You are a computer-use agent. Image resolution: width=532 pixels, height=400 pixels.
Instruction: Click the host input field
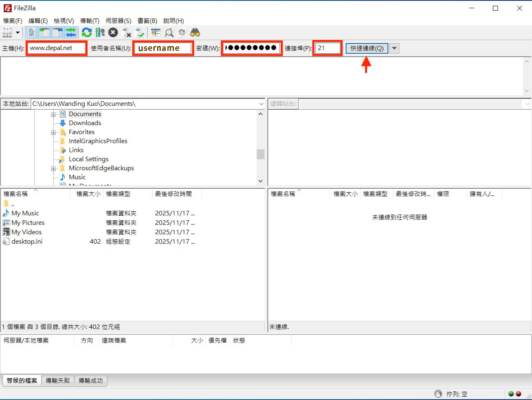tap(57, 48)
